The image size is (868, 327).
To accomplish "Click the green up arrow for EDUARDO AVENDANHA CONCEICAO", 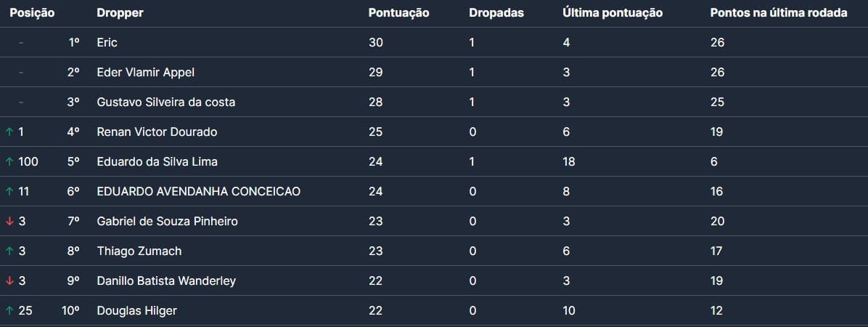I will (9, 192).
